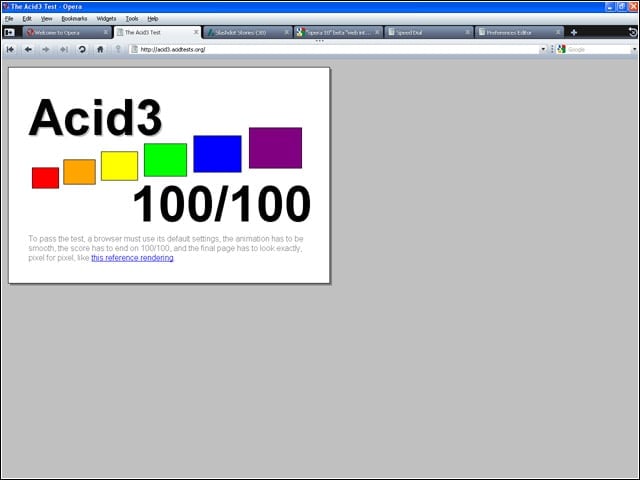Screen dimensions: 640x480
Task: Switch to Preferences Editor tab
Action: [519, 32]
